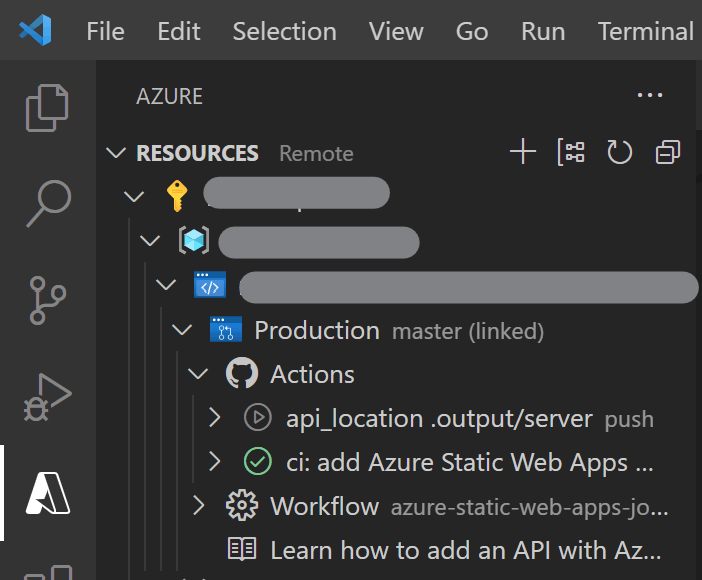Click the resource group cube icon
This screenshot has width=702, height=580.
click(x=194, y=240)
